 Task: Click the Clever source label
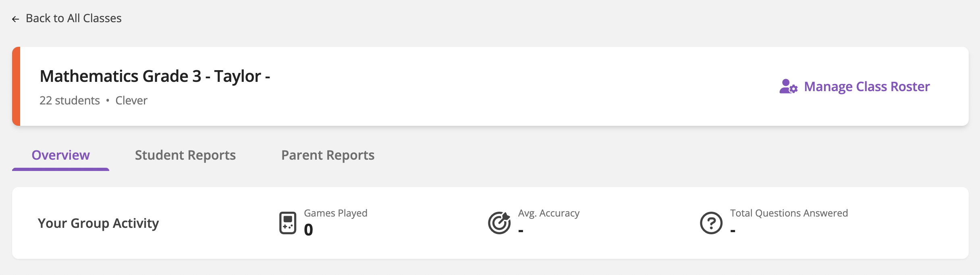[131, 100]
